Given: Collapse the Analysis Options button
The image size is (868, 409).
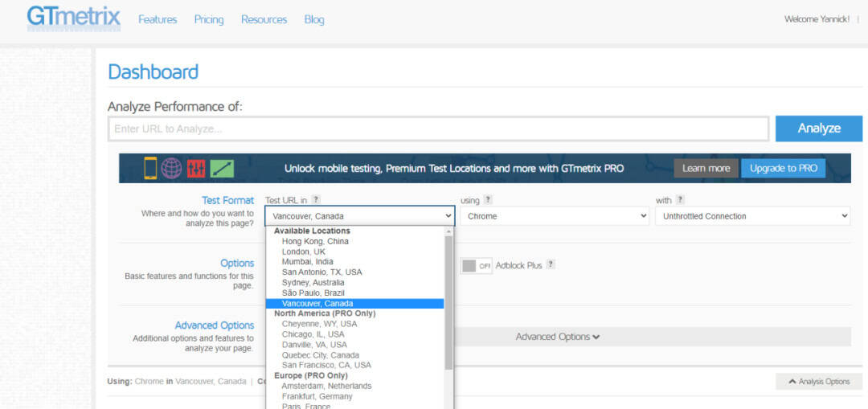Looking at the screenshot, I should [819, 382].
